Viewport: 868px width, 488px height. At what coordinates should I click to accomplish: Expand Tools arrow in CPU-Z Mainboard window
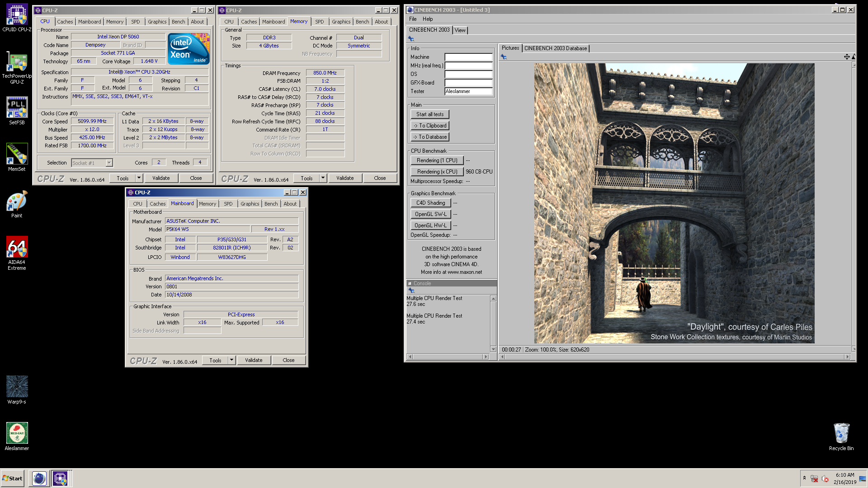tap(231, 360)
